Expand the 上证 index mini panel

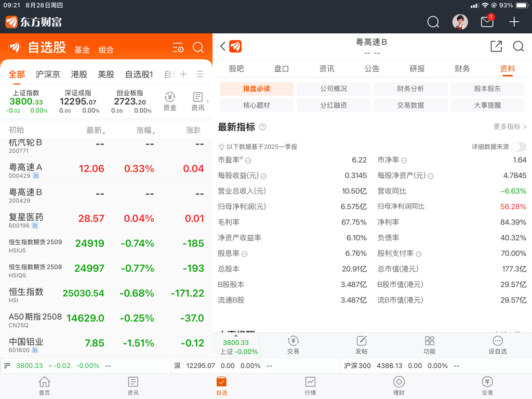pyautogui.click(x=236, y=345)
